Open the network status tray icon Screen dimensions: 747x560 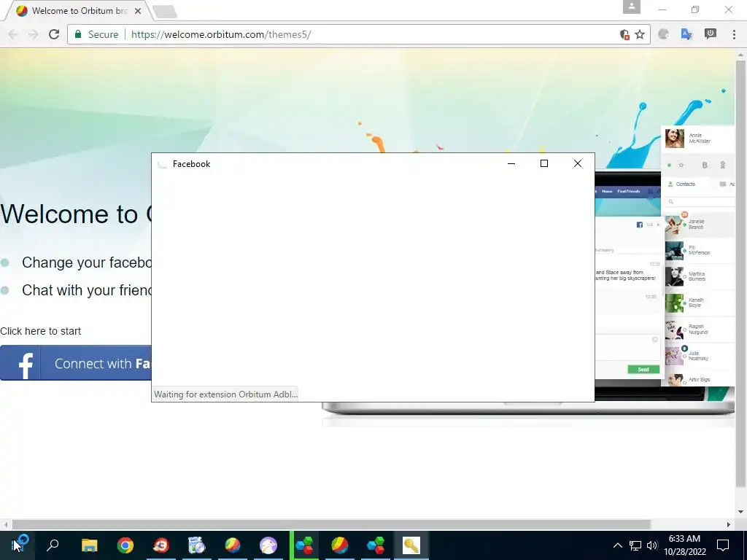[x=635, y=545]
